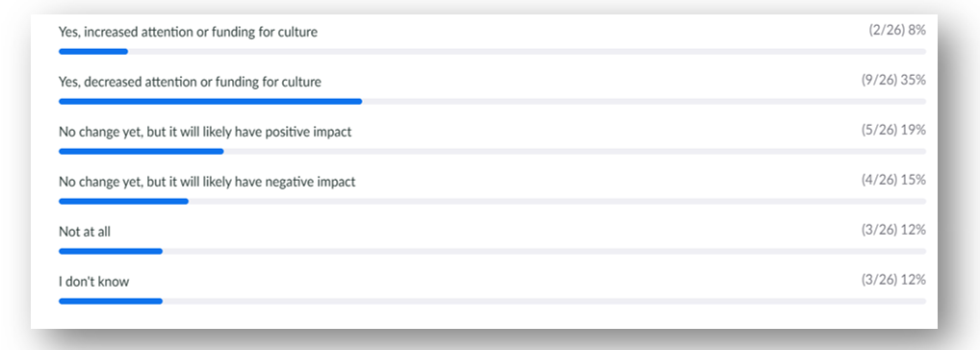Screen dimensions: 980x350
Task: Click 'Yes, increased attention or funding for culture' label
Action: 188,32
